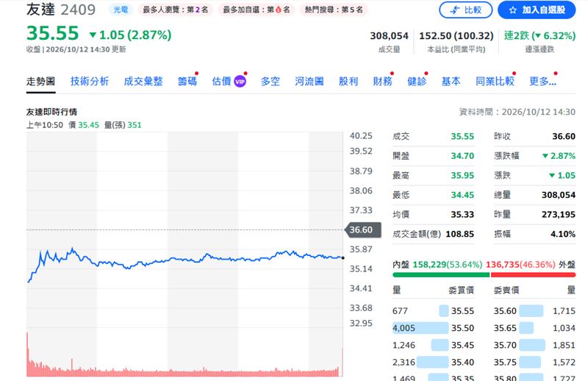Click bid row 4,005 at 35.50
Viewport: 588px width, 381px height.
433,328
